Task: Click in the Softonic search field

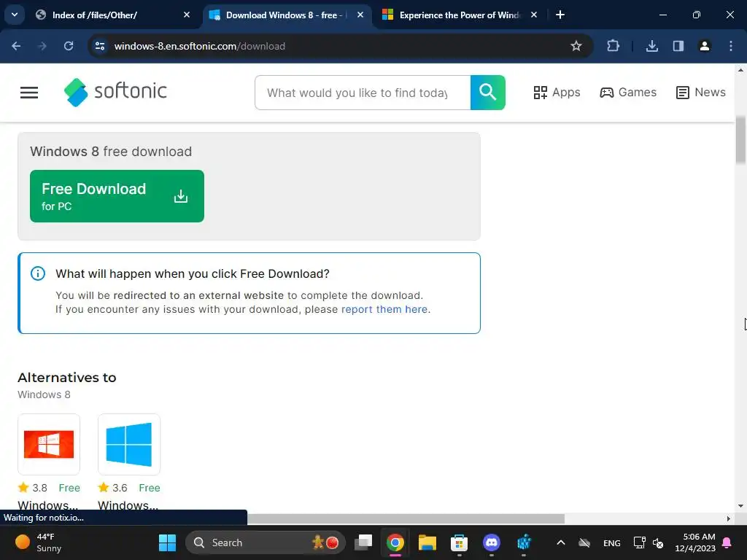Action: pyautogui.click(x=363, y=93)
